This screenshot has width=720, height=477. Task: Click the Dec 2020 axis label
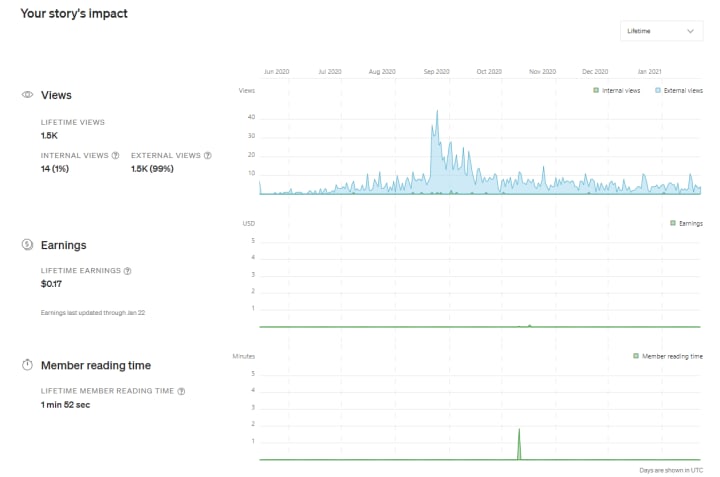(595, 72)
